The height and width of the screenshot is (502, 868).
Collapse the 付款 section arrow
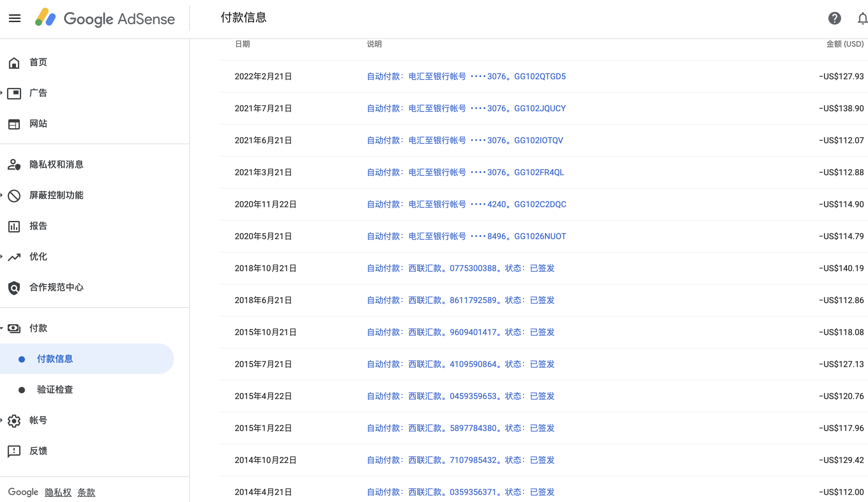2,328
